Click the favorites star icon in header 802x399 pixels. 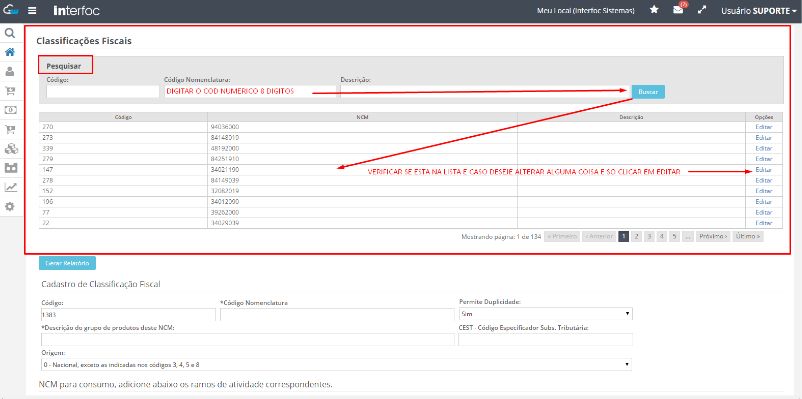tap(654, 10)
